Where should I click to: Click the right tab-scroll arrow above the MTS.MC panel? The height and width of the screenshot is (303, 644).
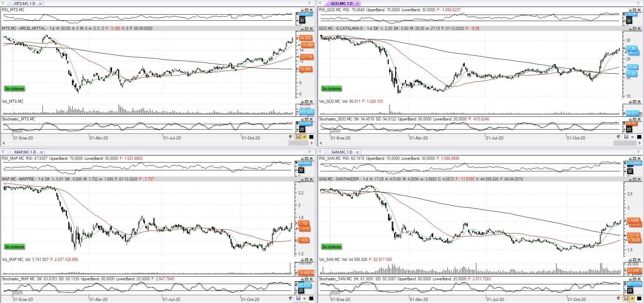click(x=310, y=3)
